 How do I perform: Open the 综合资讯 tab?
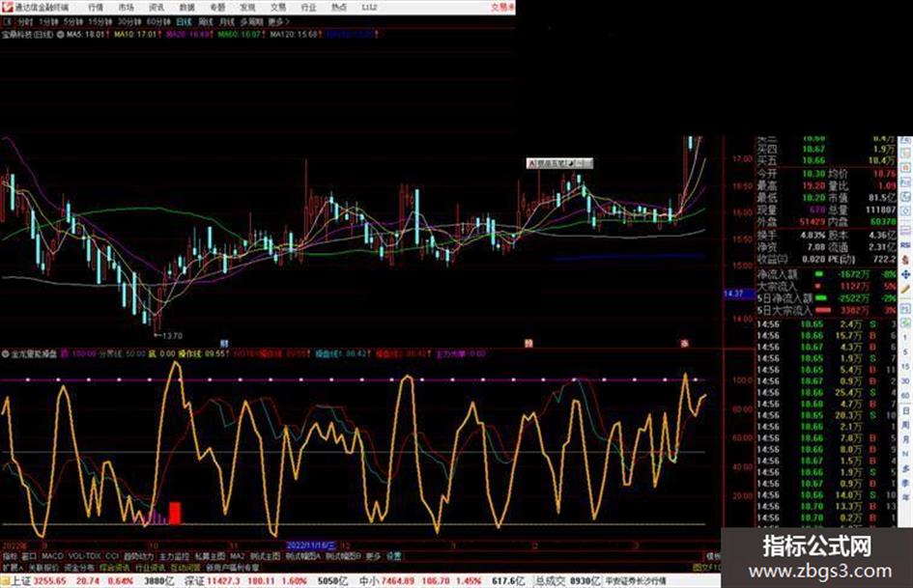coord(114,567)
